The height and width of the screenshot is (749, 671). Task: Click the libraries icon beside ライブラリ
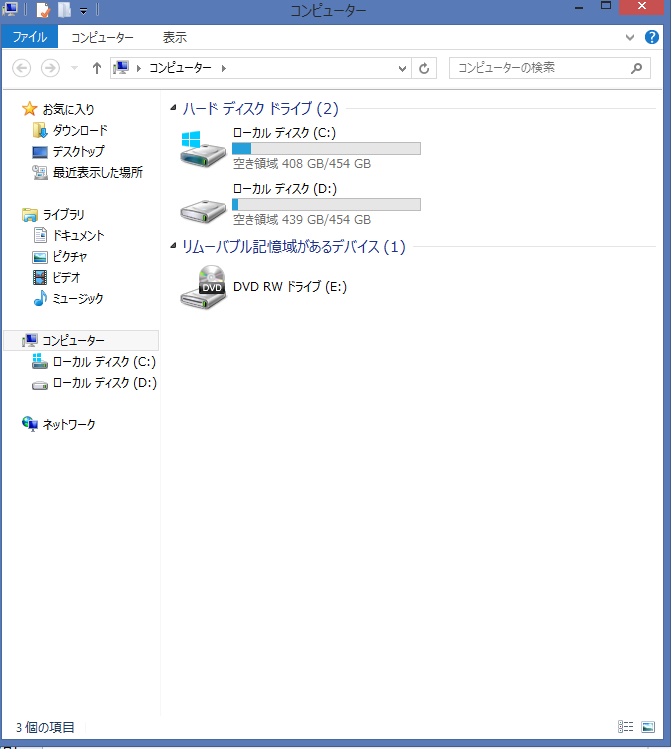(30, 215)
